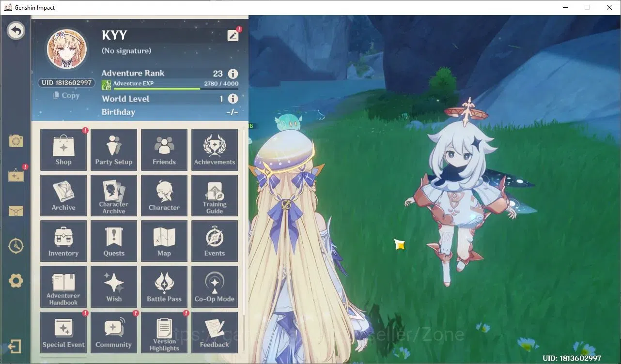This screenshot has width=621, height=364.
Task: Open the settings gear
Action: [16, 281]
